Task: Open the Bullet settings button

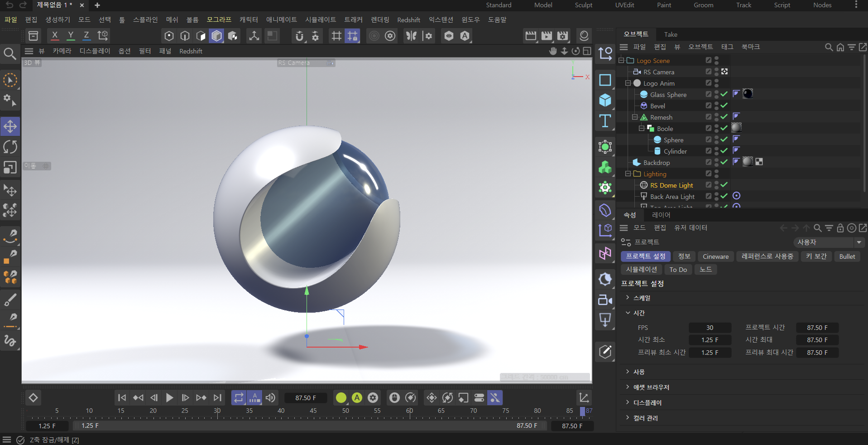Action: (x=847, y=256)
